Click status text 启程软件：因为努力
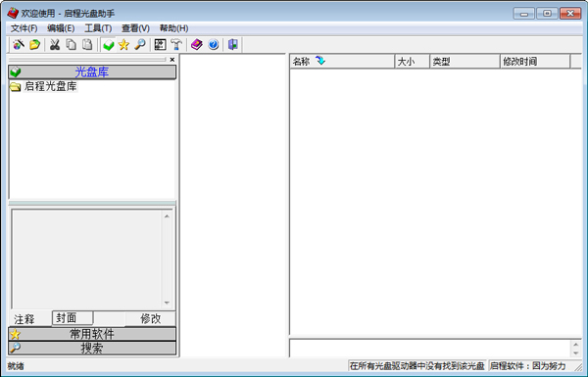Image resolution: width=588 pixels, height=377 pixels. 527,366
